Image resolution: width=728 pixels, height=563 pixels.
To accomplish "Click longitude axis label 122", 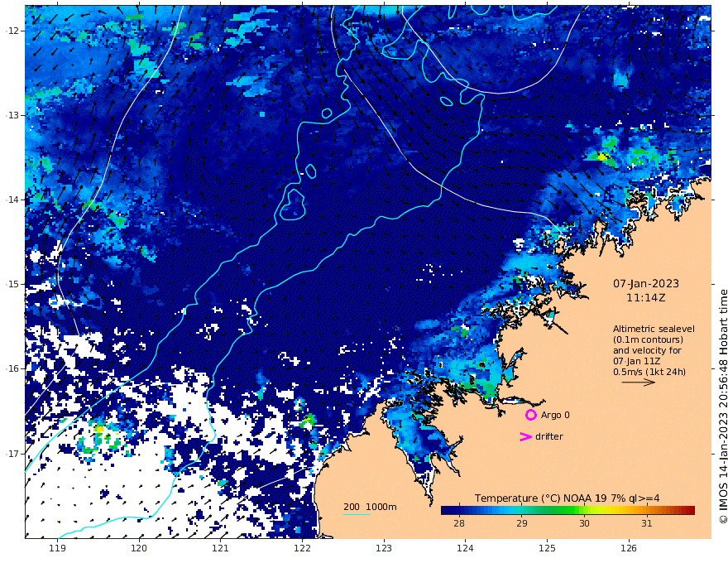I will pyautogui.click(x=302, y=549).
